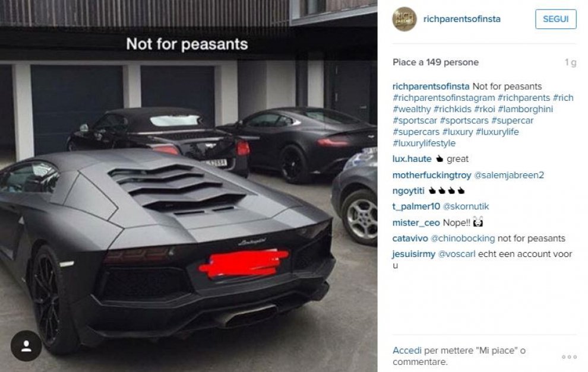Open @chinobocking mention

pos(463,239)
